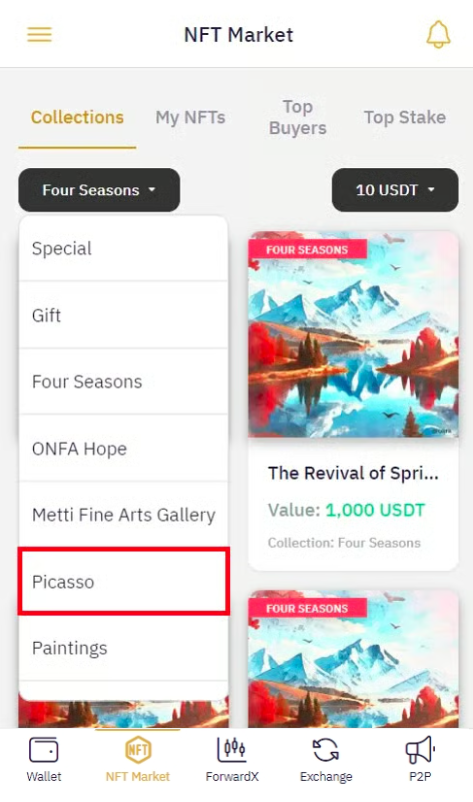Tap the notification bell icon
The width and height of the screenshot is (473, 802).
tap(438, 34)
